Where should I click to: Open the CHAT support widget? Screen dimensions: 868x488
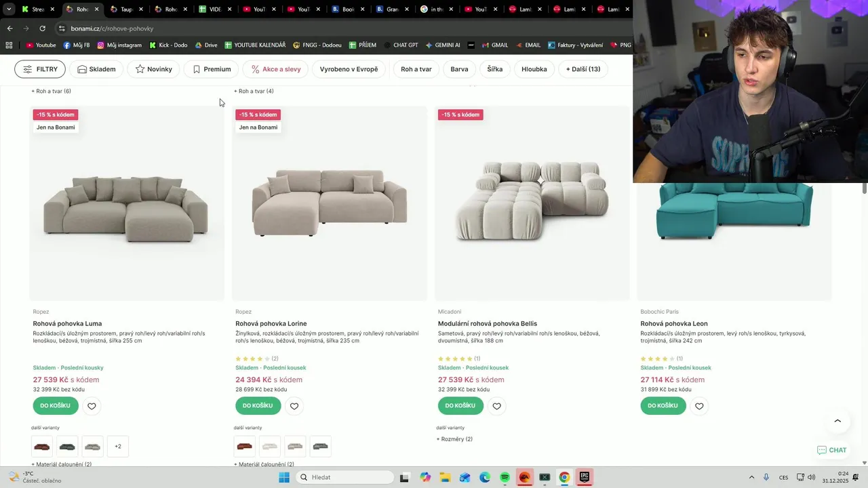pos(832,450)
